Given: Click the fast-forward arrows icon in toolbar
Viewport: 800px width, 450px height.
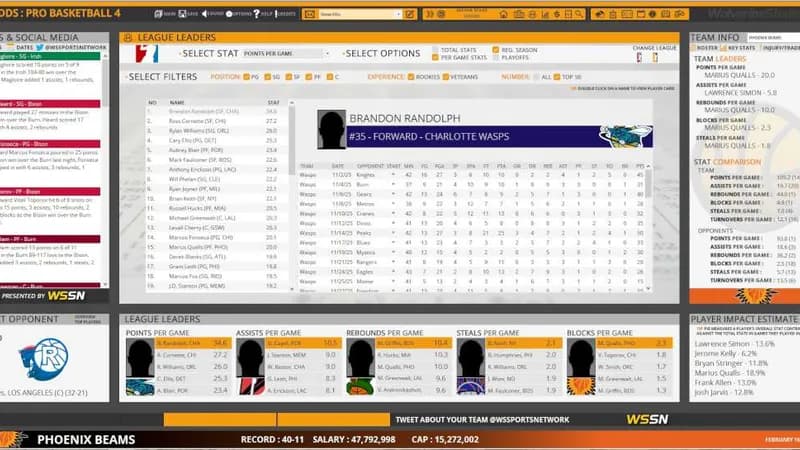Looking at the screenshot, I should tap(430, 14).
